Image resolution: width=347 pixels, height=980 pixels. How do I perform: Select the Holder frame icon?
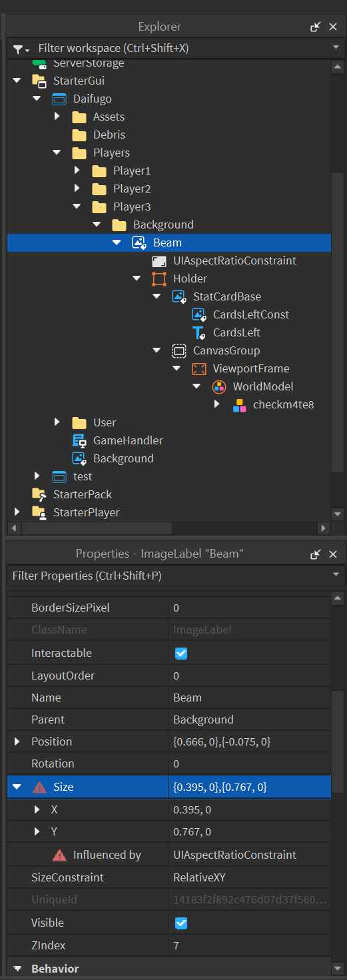(159, 278)
